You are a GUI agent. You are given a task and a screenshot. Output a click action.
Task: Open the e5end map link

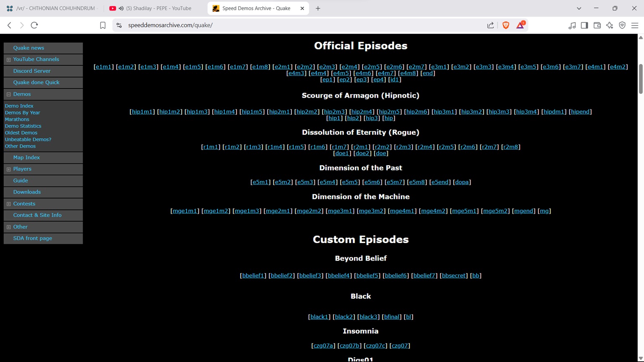pos(440,182)
